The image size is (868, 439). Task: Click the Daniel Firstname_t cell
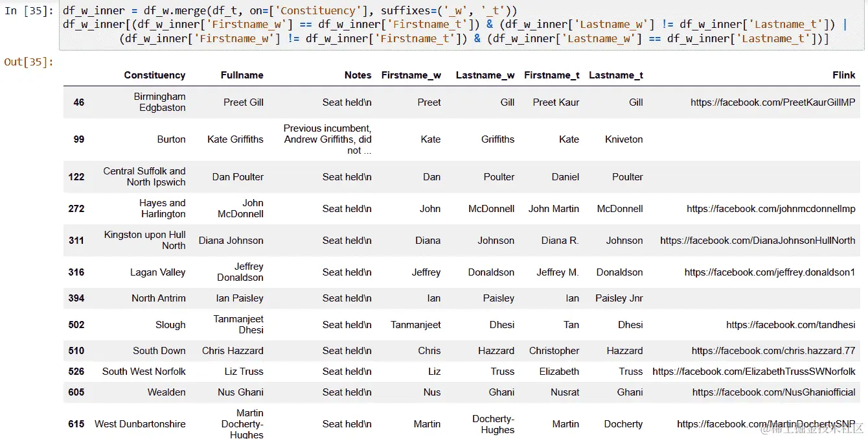565,177
